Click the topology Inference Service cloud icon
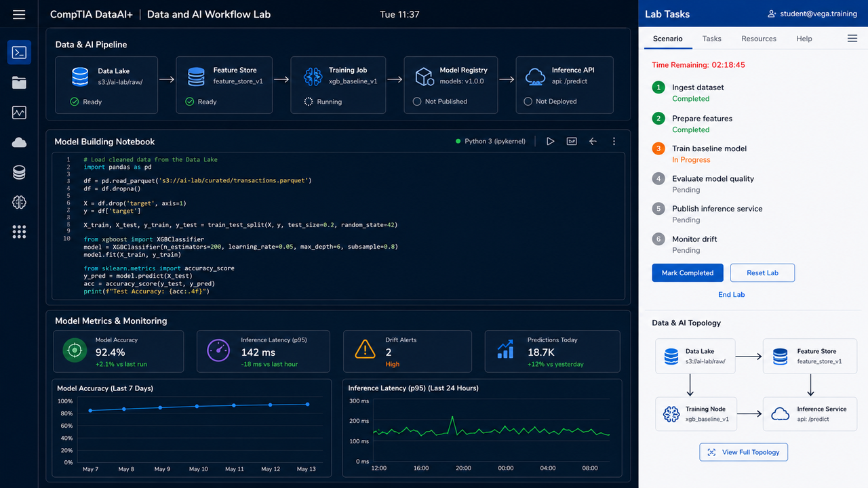 tap(781, 413)
